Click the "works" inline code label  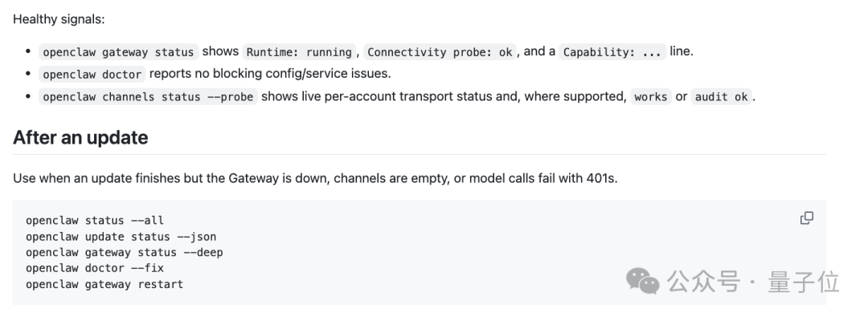650,97
